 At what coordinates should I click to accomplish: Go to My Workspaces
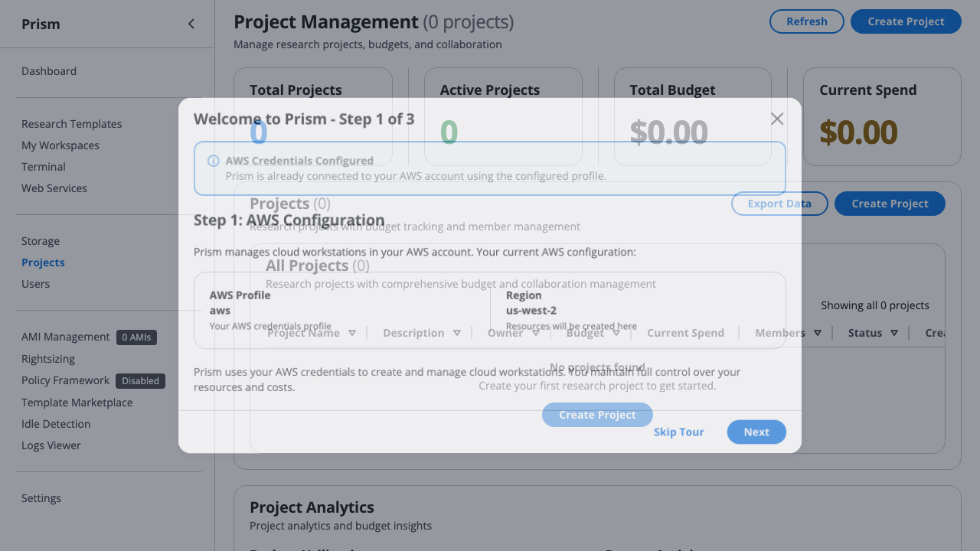click(x=60, y=145)
